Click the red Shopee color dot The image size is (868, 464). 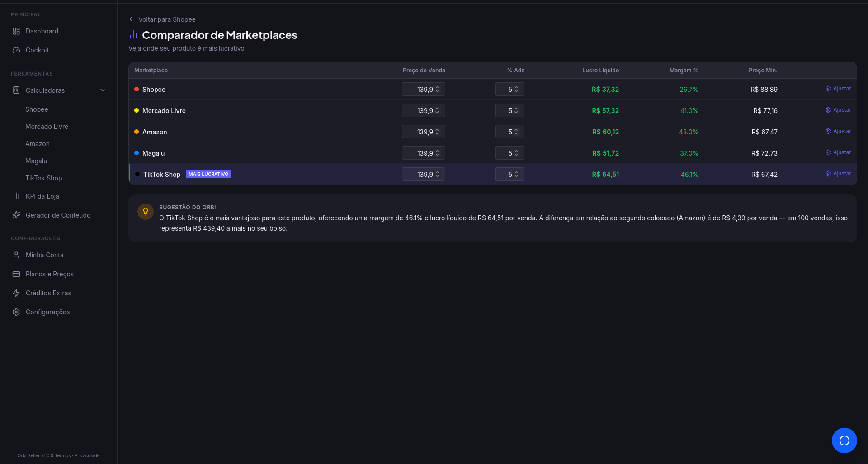pyautogui.click(x=137, y=89)
